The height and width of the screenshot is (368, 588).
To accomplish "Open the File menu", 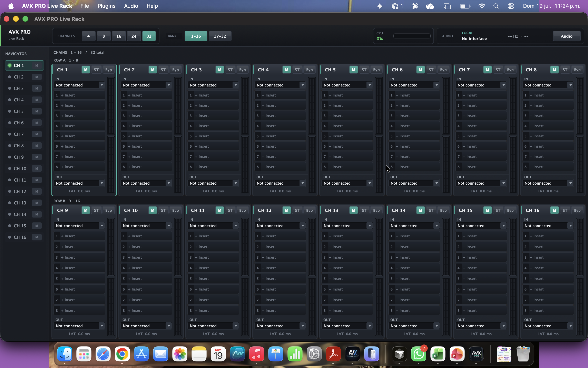I will pos(85,6).
